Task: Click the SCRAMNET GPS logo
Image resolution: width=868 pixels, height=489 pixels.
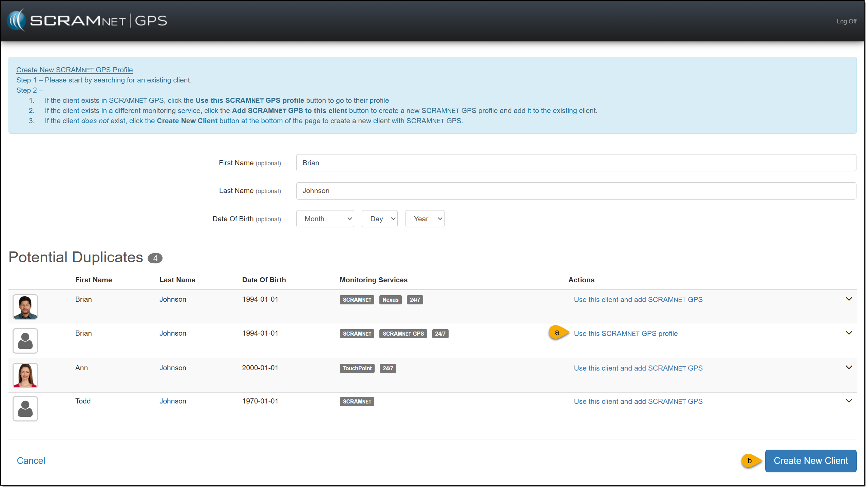Action: [x=87, y=20]
